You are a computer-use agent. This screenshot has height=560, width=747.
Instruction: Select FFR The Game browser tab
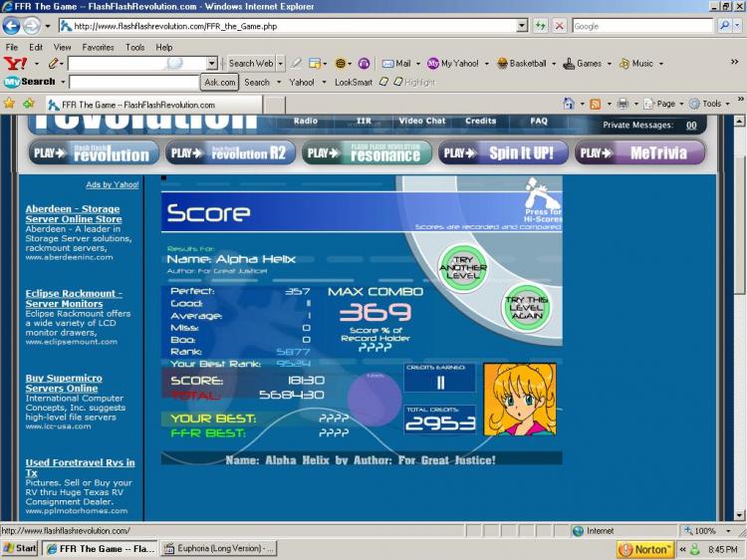pyautogui.click(x=153, y=105)
